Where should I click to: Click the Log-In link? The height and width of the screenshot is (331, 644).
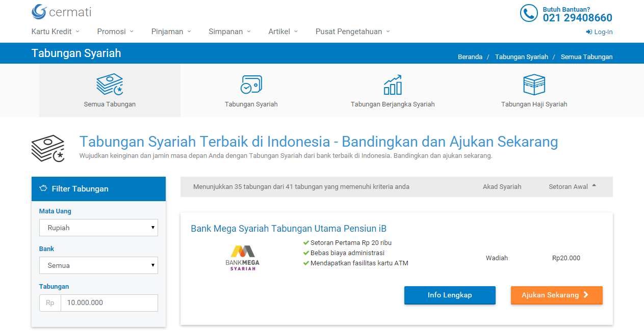point(600,32)
